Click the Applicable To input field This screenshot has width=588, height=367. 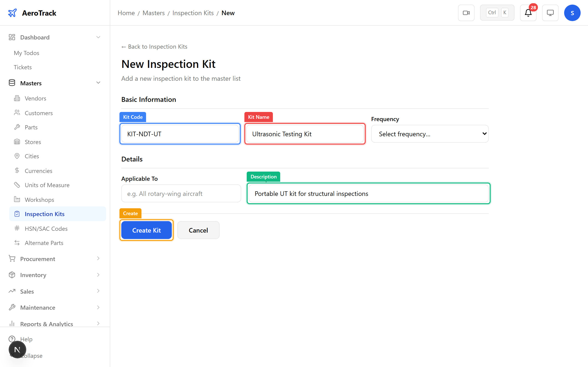[181, 193]
